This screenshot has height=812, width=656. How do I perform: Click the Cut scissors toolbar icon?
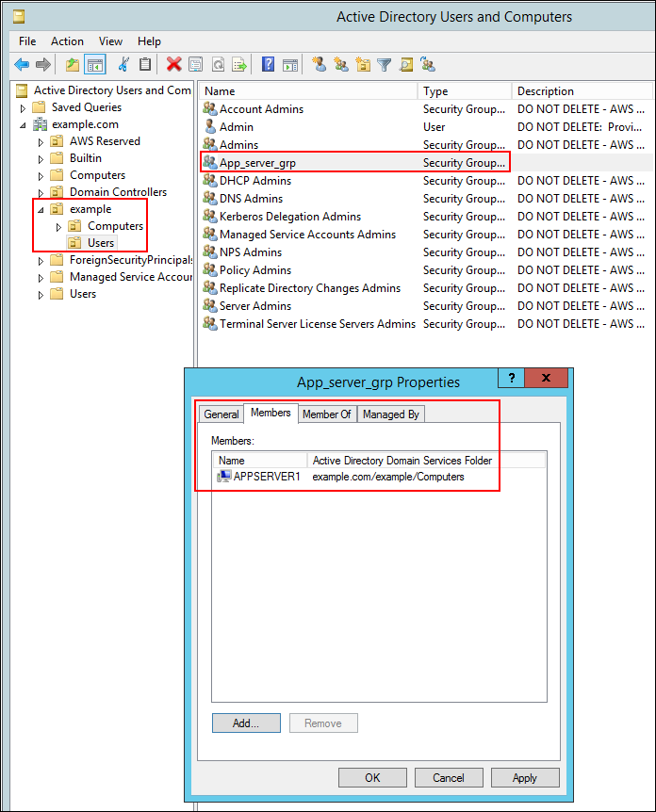tap(123, 64)
